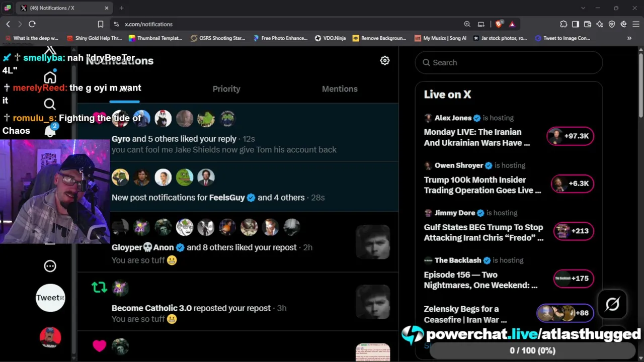Image resolution: width=644 pixels, height=362 pixels.
Task: View site information for x.com
Action: 116,24
